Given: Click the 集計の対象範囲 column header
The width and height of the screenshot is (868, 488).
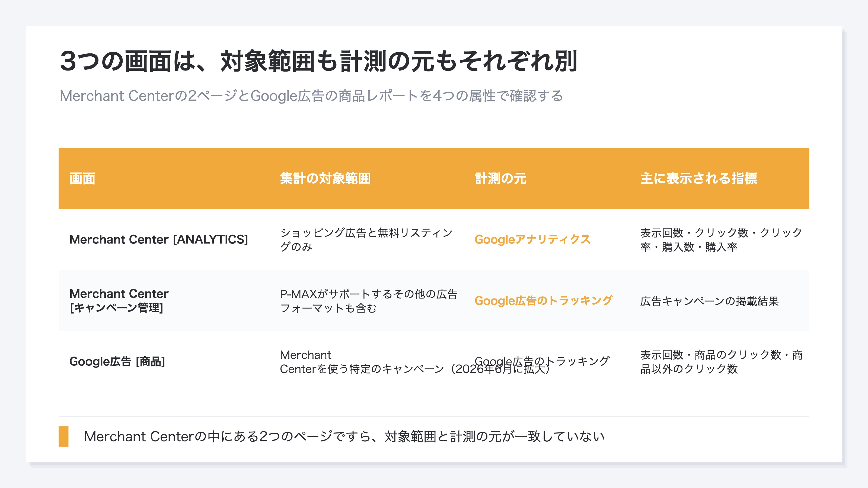Looking at the screenshot, I should click(x=325, y=178).
